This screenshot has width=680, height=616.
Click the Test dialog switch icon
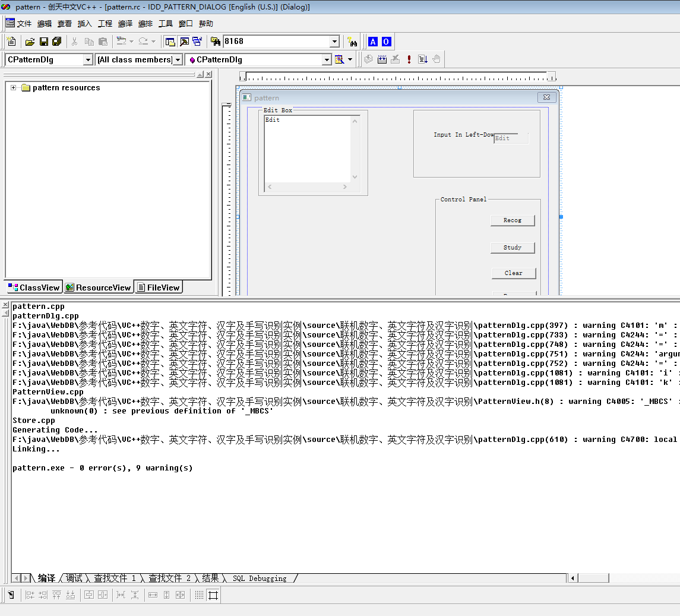click(x=11, y=595)
